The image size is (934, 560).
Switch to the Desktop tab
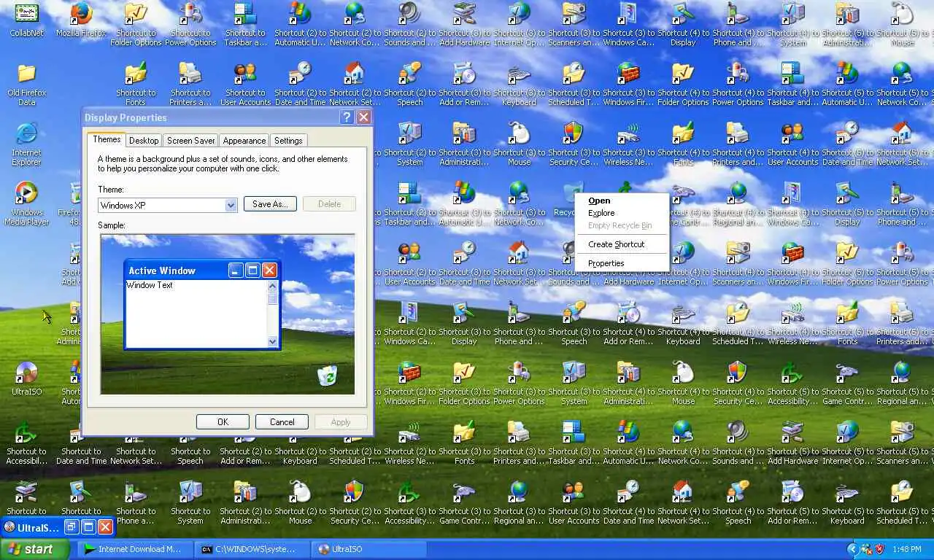pos(144,141)
